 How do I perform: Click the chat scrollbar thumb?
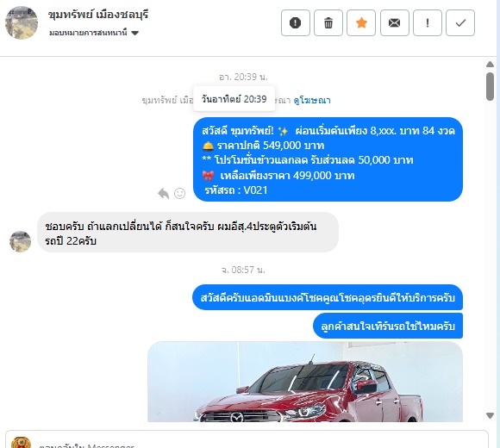[x=491, y=86]
